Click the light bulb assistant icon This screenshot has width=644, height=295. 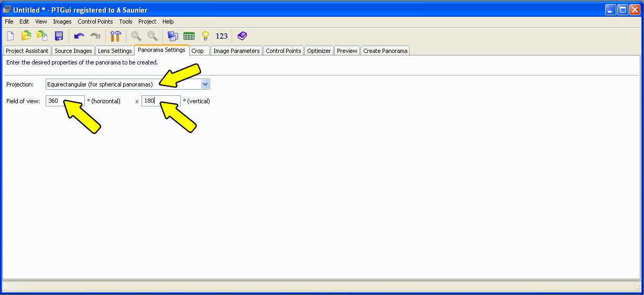(205, 36)
